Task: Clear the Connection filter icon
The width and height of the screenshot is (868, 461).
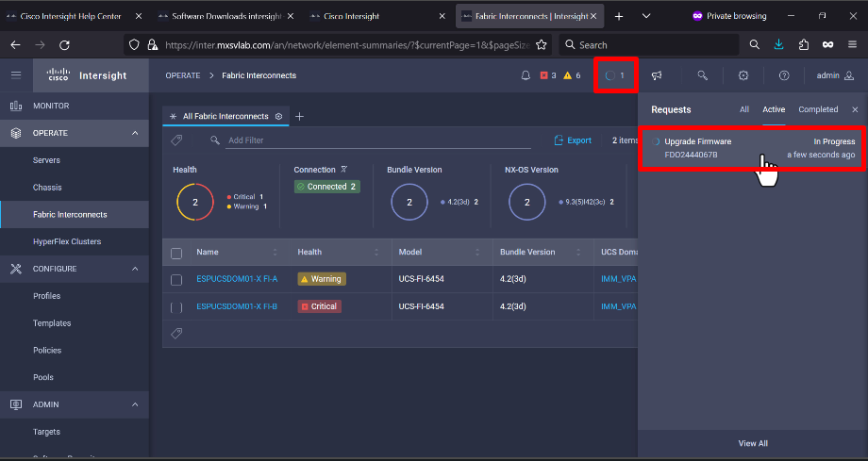Action: (x=343, y=170)
